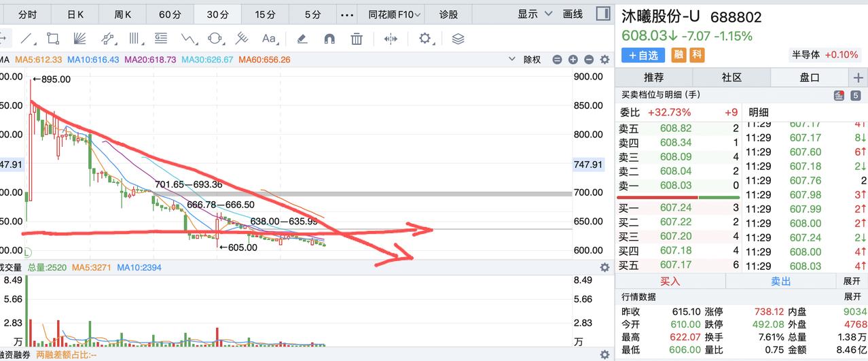Viewport: 868px width, 361px height.
Task: Click the 卖五 price 608.82
Action: 676,128
